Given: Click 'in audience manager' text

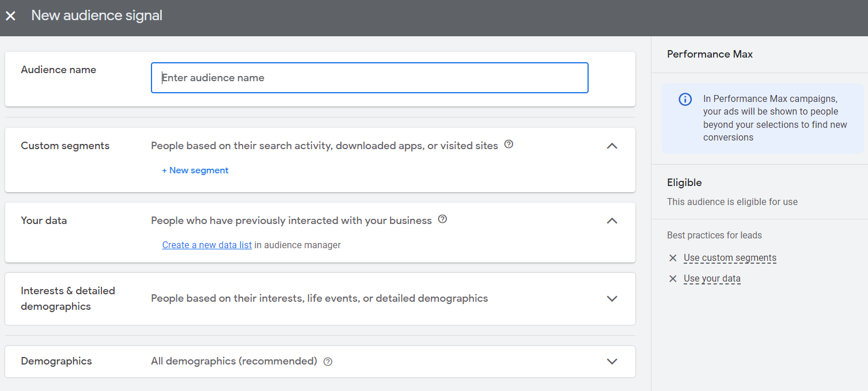Looking at the screenshot, I should pos(298,245).
